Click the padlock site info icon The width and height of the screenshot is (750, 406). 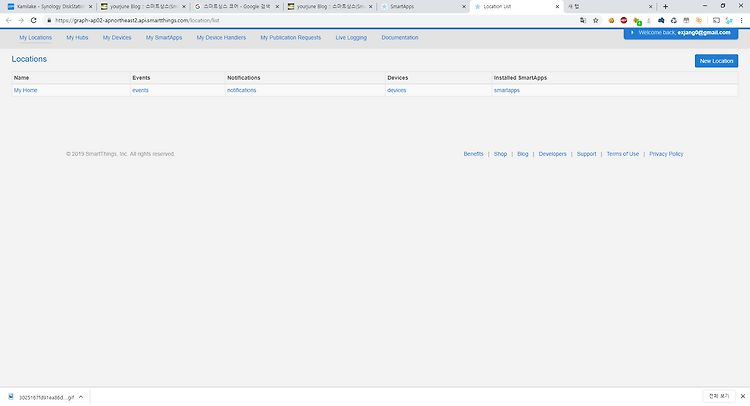(49, 21)
